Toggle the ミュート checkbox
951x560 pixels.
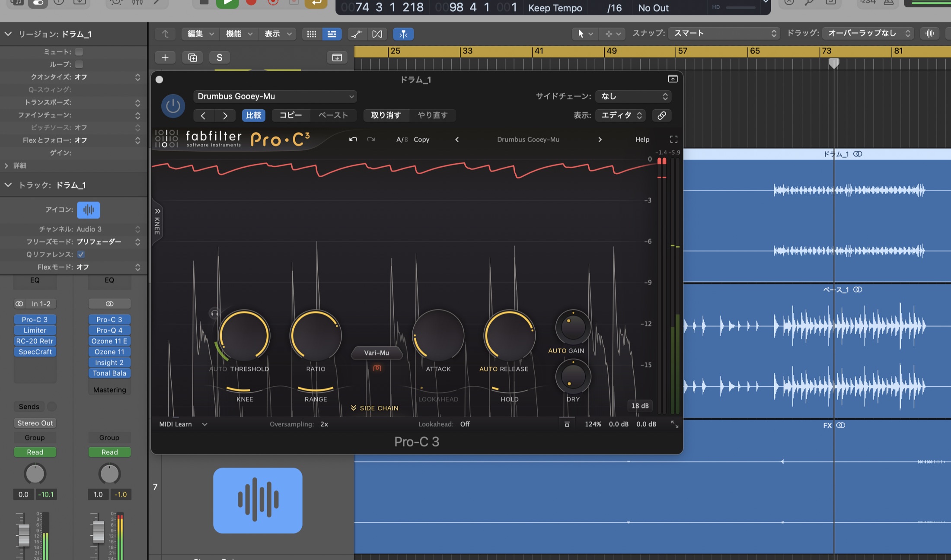[79, 52]
